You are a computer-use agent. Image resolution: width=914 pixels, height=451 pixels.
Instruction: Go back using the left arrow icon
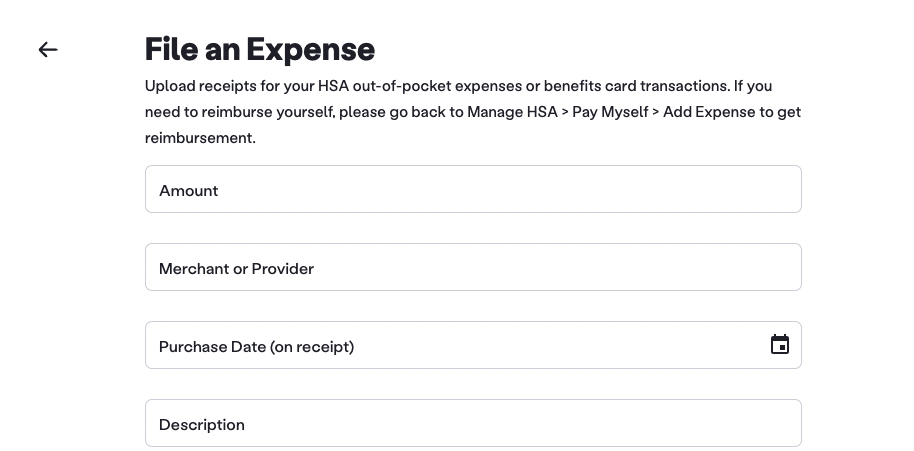pyautogui.click(x=48, y=50)
